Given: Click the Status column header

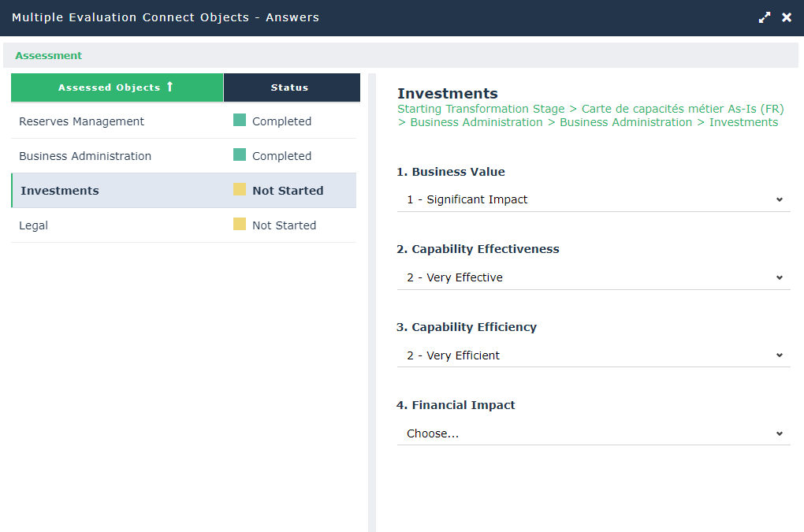Looking at the screenshot, I should [x=290, y=87].
